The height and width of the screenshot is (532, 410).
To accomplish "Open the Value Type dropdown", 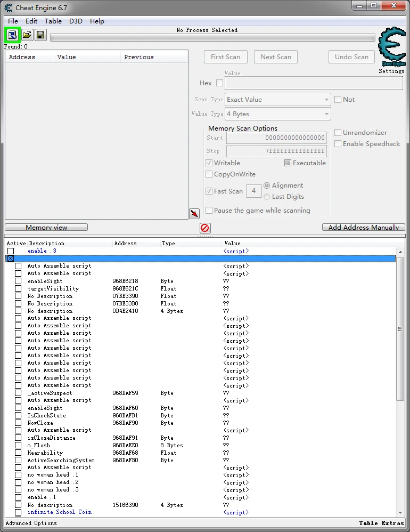I will (277, 114).
